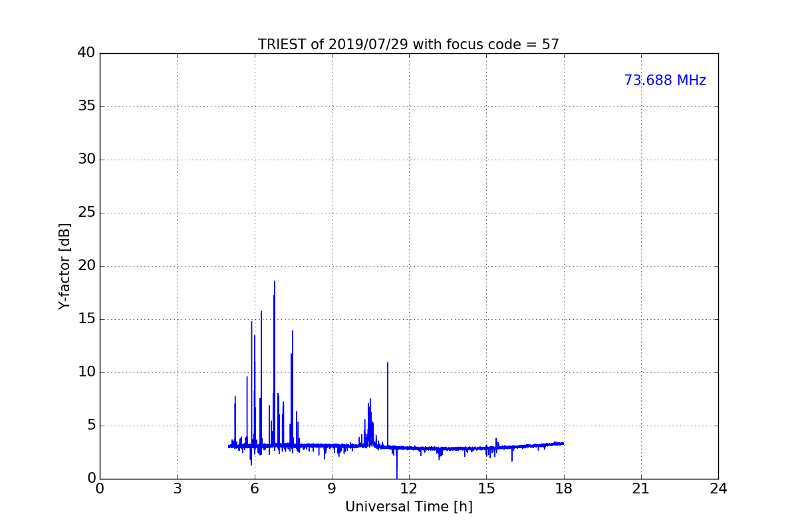This screenshot has height=532, width=798.
Task: Click the Universal Time [h] axis label
Action: [x=408, y=507]
